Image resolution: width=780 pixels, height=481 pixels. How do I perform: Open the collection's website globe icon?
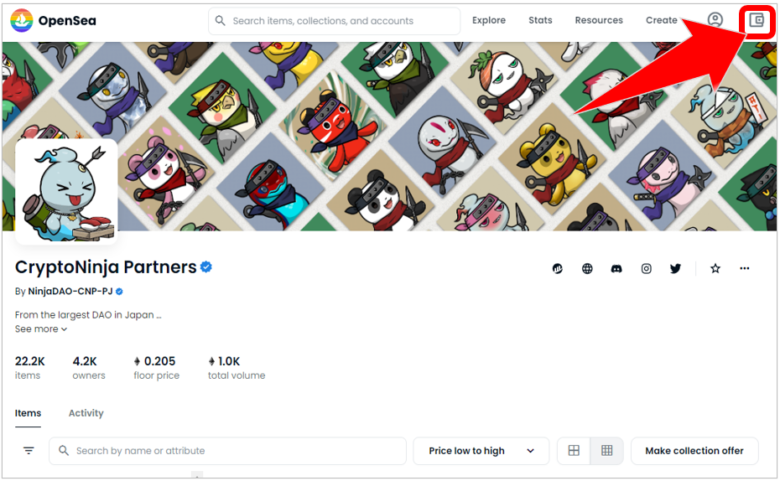tap(587, 269)
